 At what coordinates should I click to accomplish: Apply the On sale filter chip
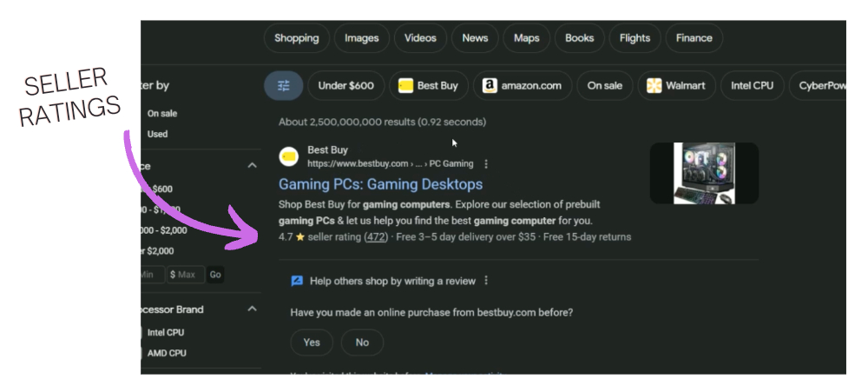604,86
